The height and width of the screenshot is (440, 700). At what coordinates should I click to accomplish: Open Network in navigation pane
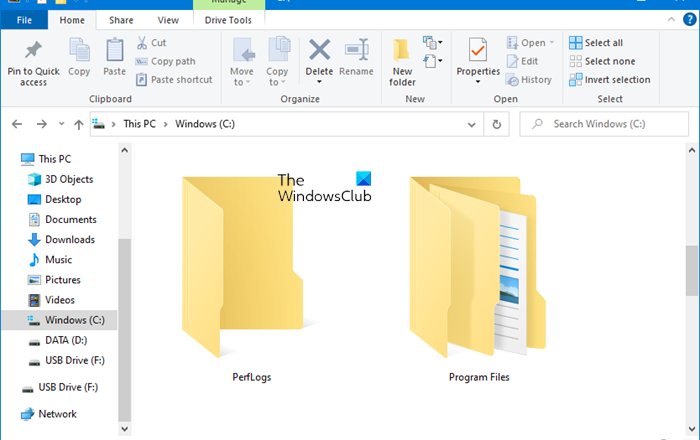pyautogui.click(x=49, y=414)
